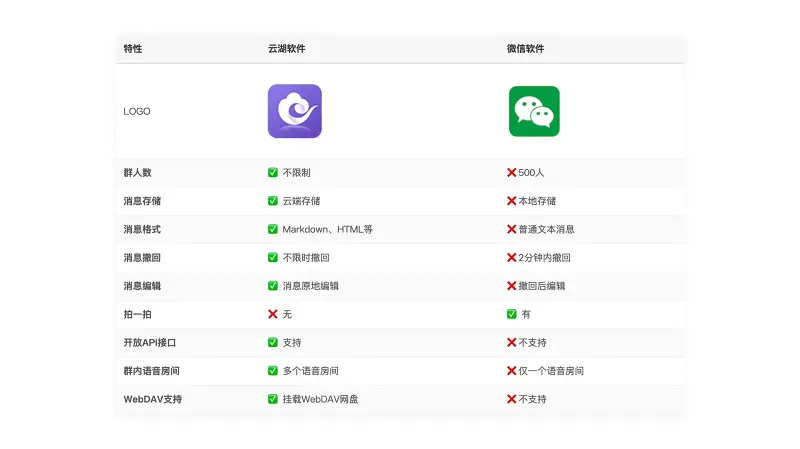This screenshot has width=800, height=449.
Task: Click the red cross beside 撤回后编辑
Action: click(511, 286)
